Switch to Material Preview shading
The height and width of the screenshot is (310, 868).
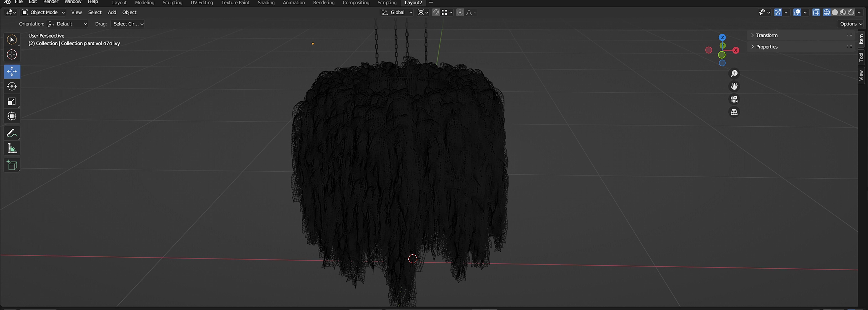coord(843,12)
